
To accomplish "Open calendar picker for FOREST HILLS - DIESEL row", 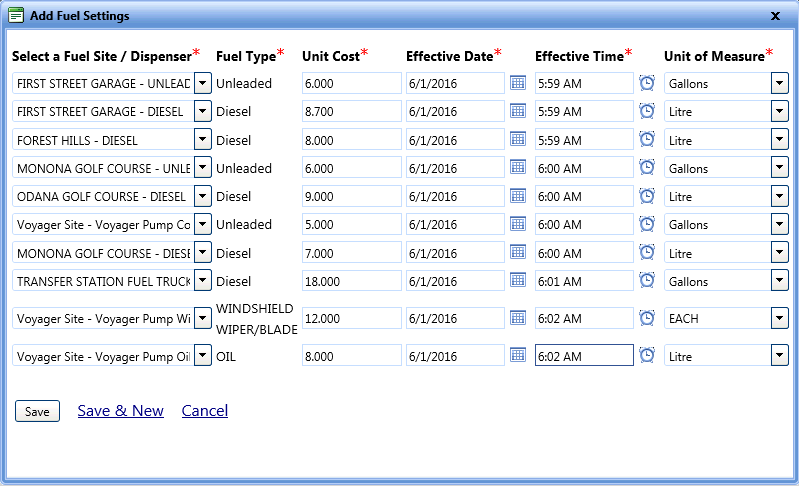I will pyautogui.click(x=518, y=140).
